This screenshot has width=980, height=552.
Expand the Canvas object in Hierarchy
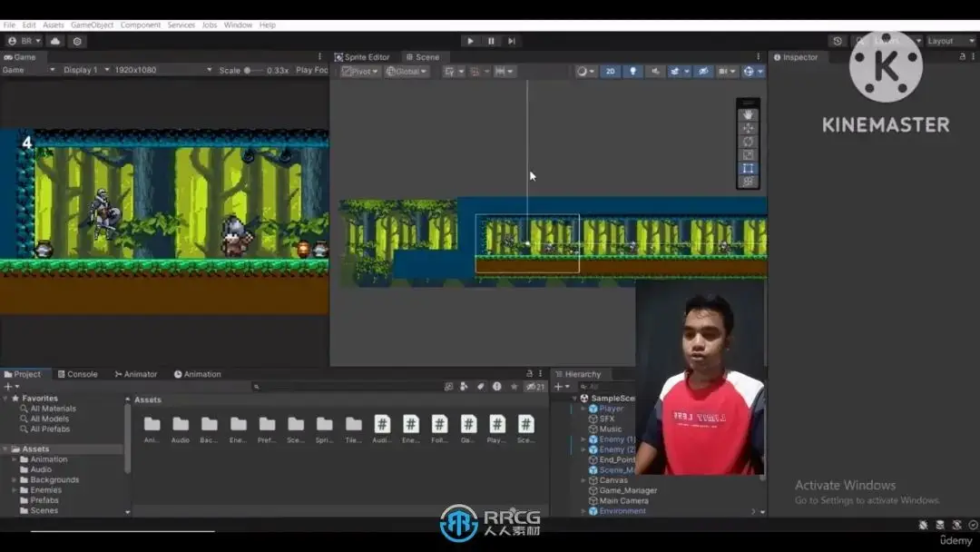tap(583, 480)
